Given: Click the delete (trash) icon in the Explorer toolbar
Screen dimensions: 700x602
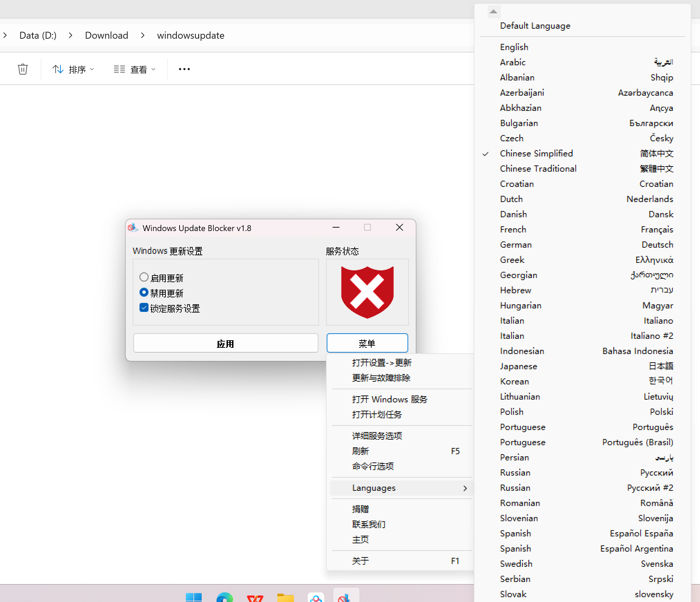Looking at the screenshot, I should click(x=22, y=69).
